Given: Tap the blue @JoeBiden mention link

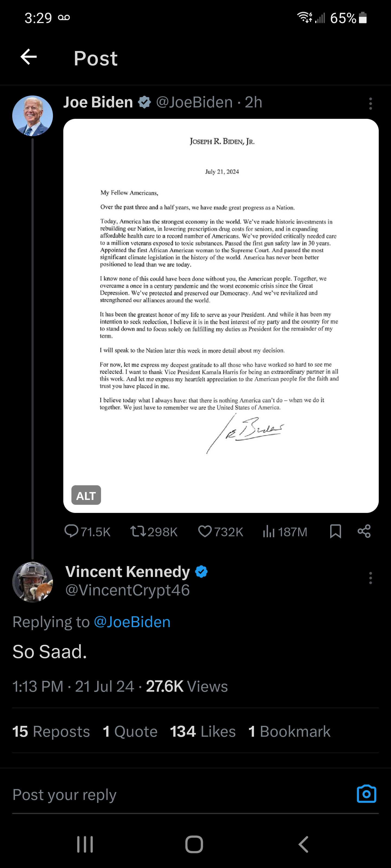Looking at the screenshot, I should (x=132, y=622).
